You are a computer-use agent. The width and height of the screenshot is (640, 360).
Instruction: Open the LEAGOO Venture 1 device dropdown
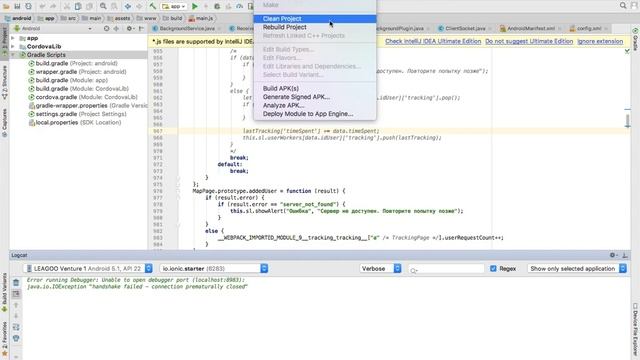(x=88, y=268)
